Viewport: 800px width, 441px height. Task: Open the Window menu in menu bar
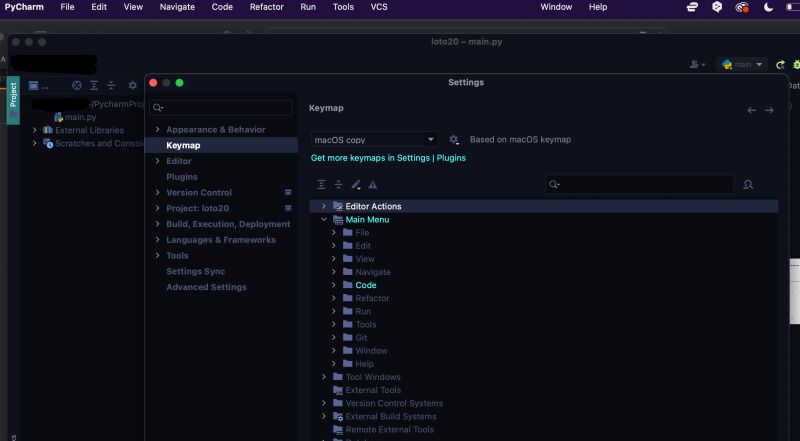(556, 7)
